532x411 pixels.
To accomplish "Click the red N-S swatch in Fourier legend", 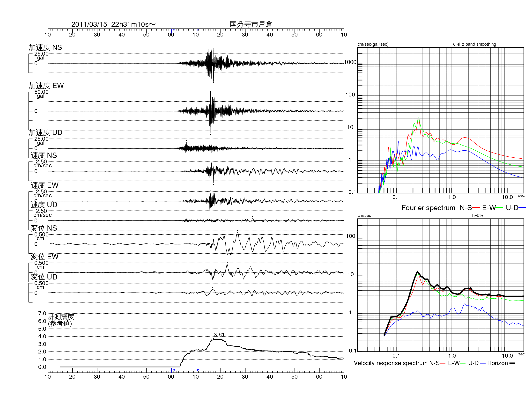I will tap(476, 208).
